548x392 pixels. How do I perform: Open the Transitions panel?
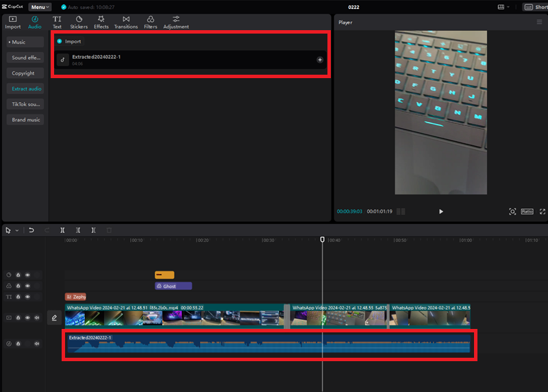[x=125, y=22]
